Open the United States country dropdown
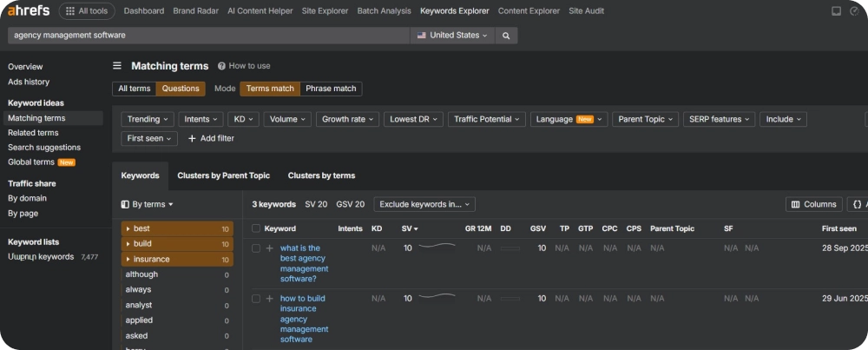 tap(452, 36)
